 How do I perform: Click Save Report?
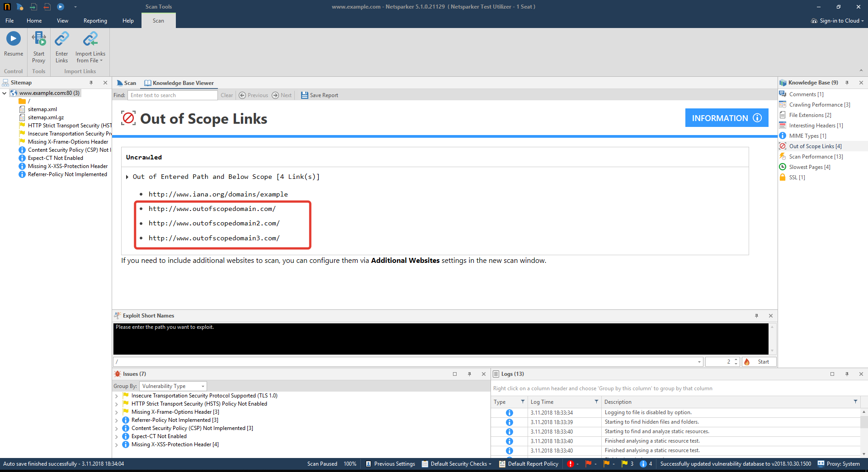320,95
